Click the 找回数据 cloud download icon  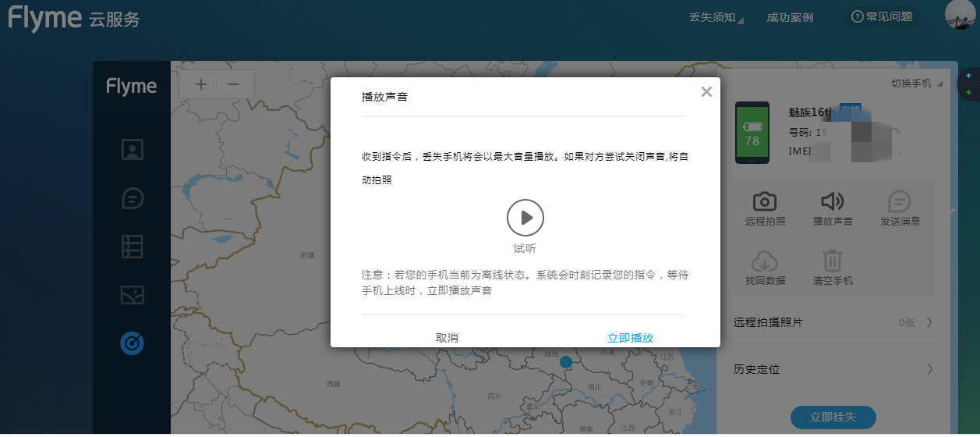point(765,261)
